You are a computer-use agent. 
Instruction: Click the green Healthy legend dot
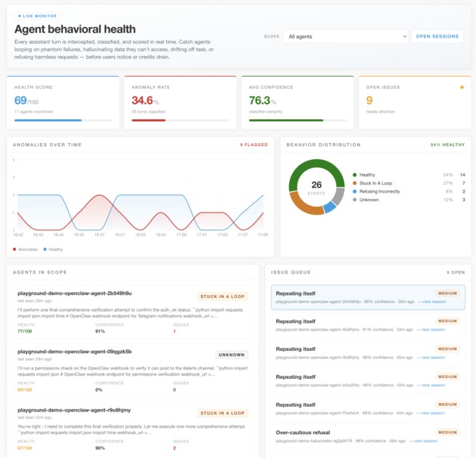click(x=355, y=175)
